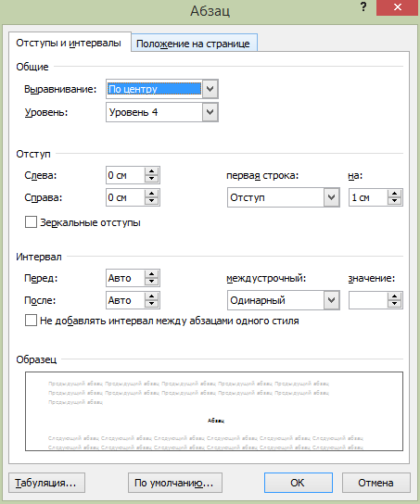This screenshot has width=420, height=504.
Task: Click the Образец paragraph preview box
Action: [x=214, y=411]
